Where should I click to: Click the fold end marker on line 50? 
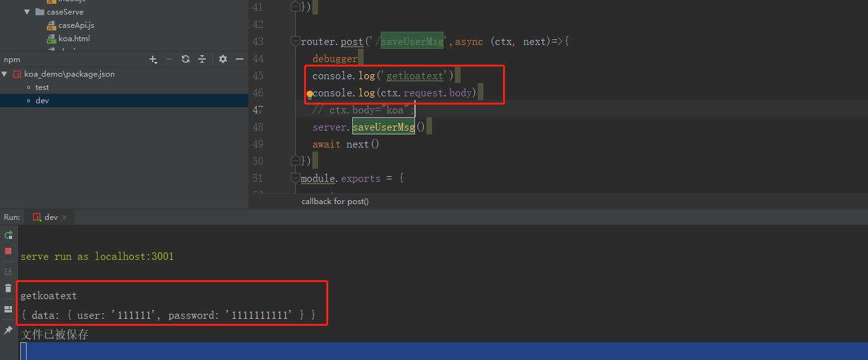coord(295,161)
